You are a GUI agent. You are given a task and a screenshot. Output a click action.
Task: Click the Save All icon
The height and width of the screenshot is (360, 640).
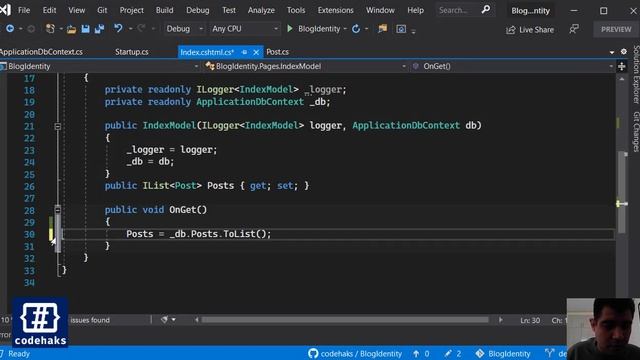point(99,29)
